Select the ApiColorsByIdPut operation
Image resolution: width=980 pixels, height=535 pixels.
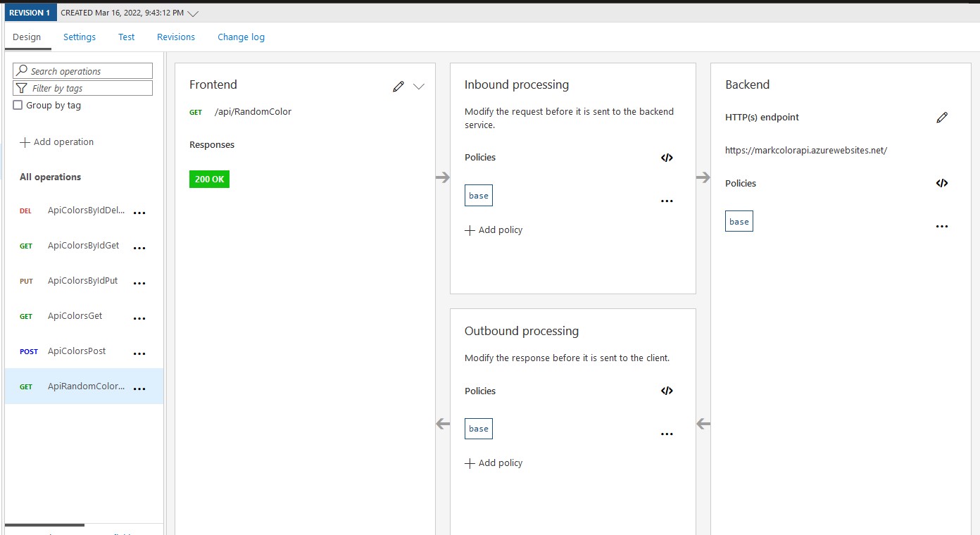82,281
